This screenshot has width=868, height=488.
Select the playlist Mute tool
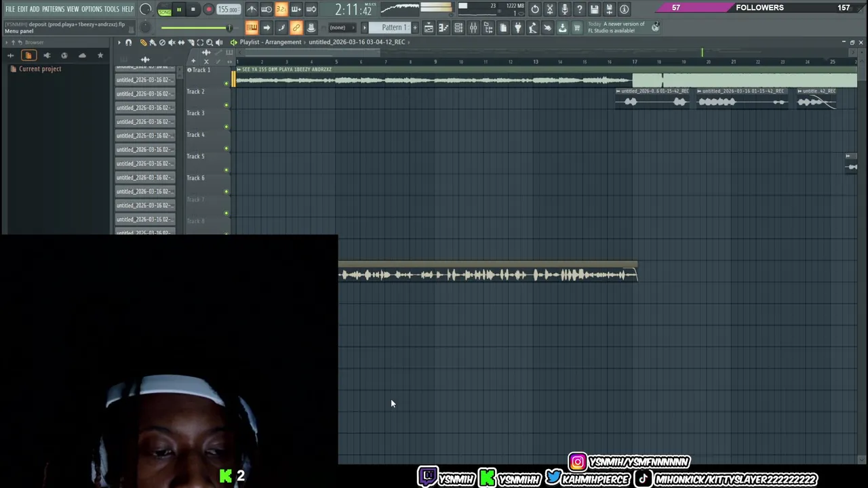172,42
